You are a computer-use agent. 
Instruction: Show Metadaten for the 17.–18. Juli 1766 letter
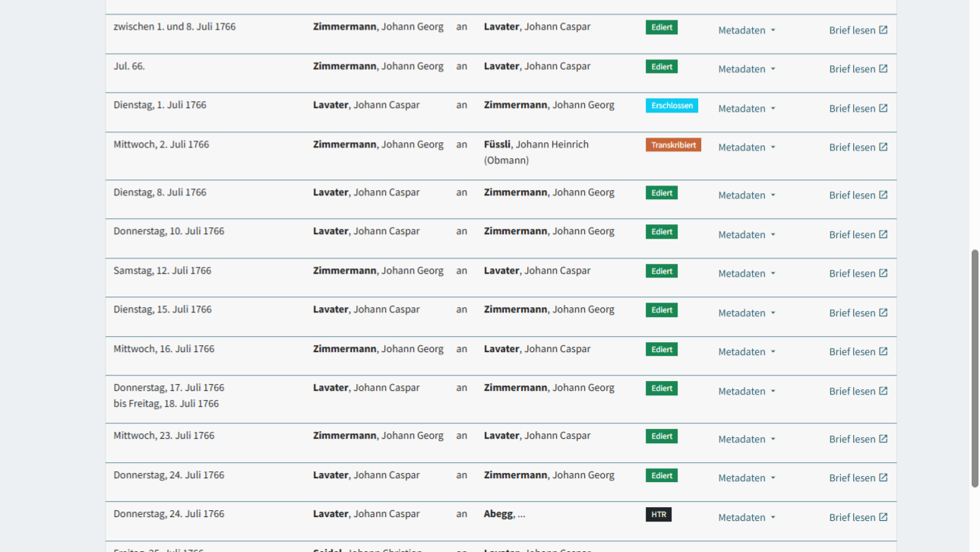(x=747, y=392)
